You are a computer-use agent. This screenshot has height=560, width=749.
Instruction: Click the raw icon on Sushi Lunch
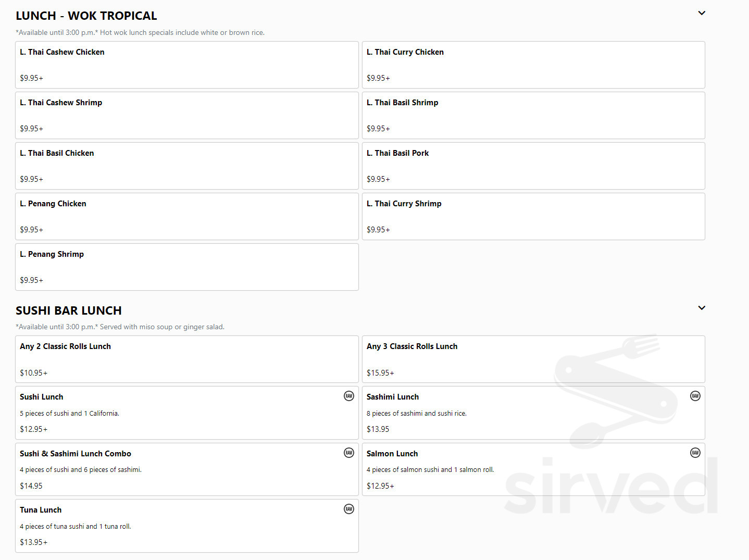click(349, 396)
